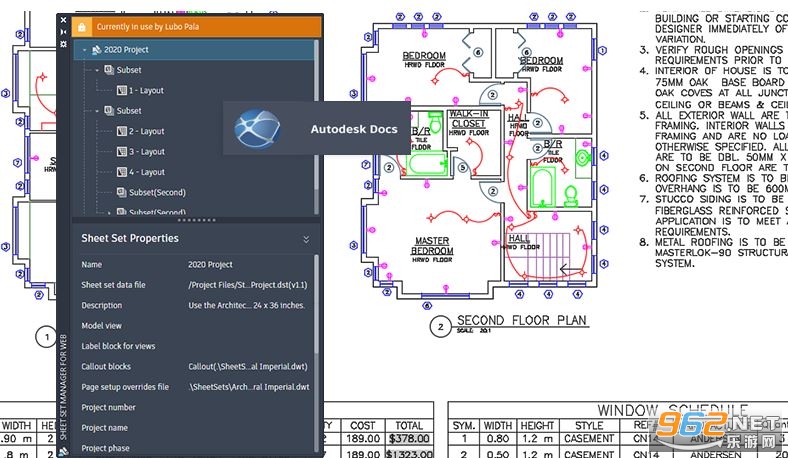The image size is (788, 458).
Task: Collapse the Subset containing 1 - Layout
Action: [97, 70]
